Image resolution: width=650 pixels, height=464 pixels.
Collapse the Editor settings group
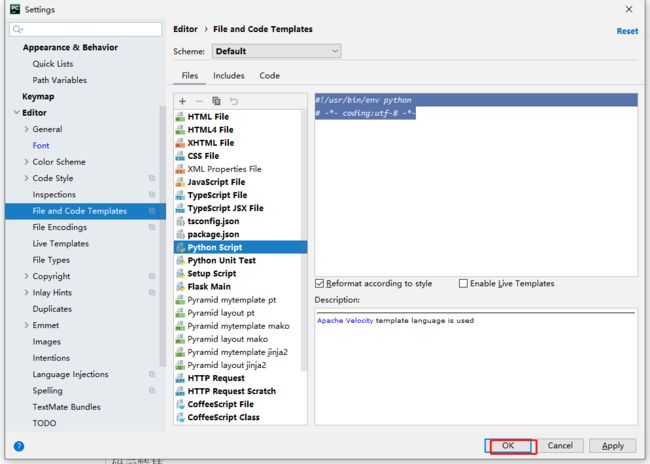click(x=17, y=113)
